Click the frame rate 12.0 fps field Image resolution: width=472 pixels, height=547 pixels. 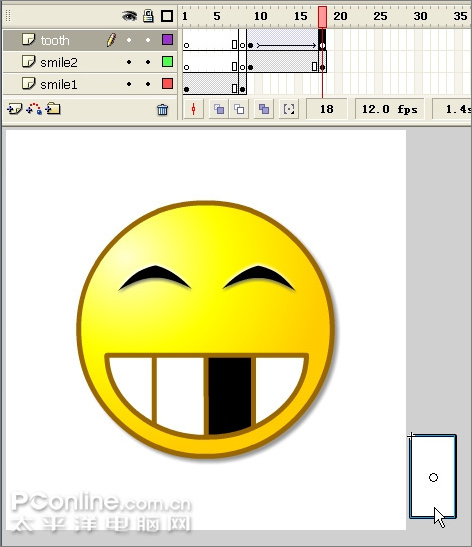(x=390, y=109)
